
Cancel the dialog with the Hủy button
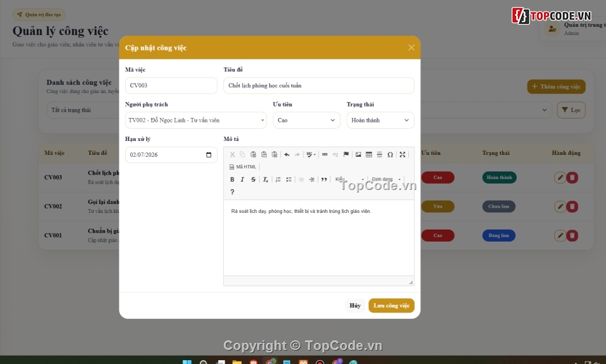pos(355,305)
